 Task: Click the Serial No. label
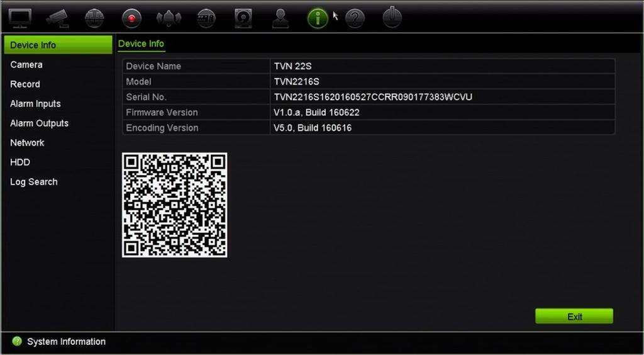tap(146, 97)
